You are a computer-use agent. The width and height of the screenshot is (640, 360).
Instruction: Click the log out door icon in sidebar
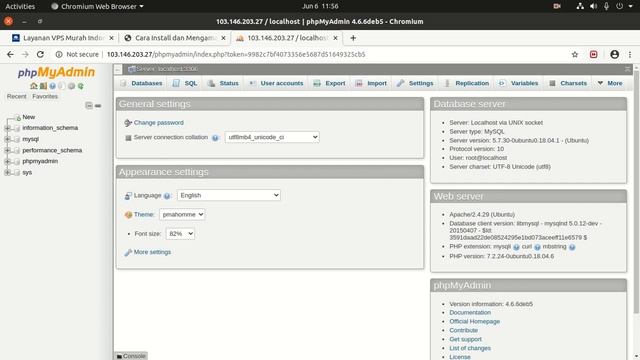[x=43, y=86]
